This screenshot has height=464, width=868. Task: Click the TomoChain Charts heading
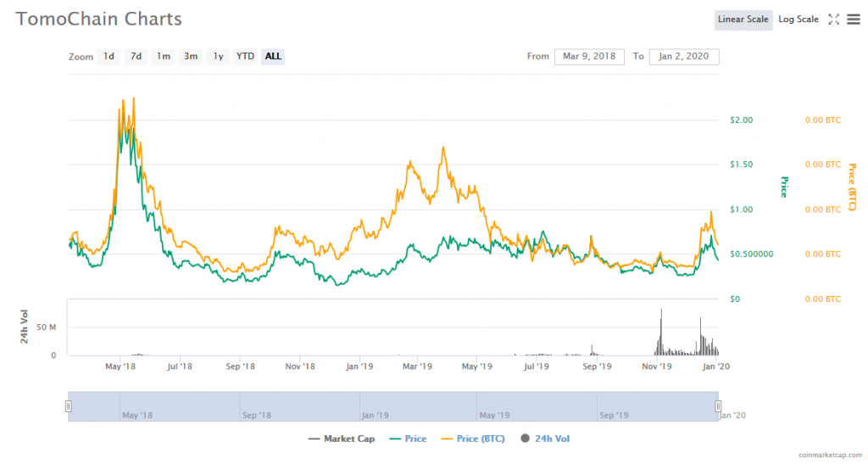(98, 19)
